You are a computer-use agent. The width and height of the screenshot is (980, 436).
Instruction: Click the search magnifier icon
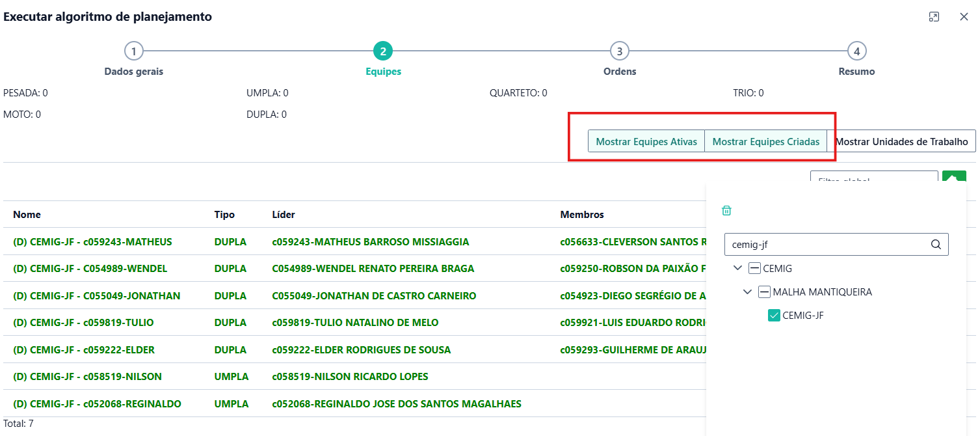coord(936,245)
